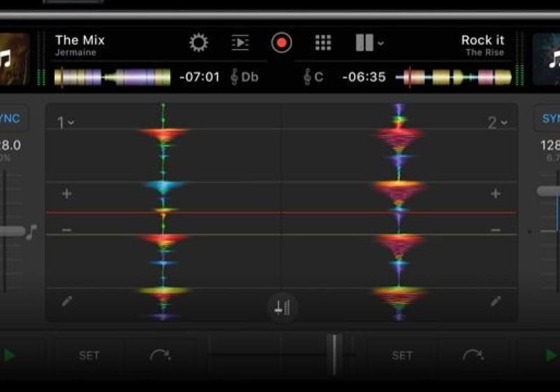Open the media queue playlist icon

tap(240, 43)
